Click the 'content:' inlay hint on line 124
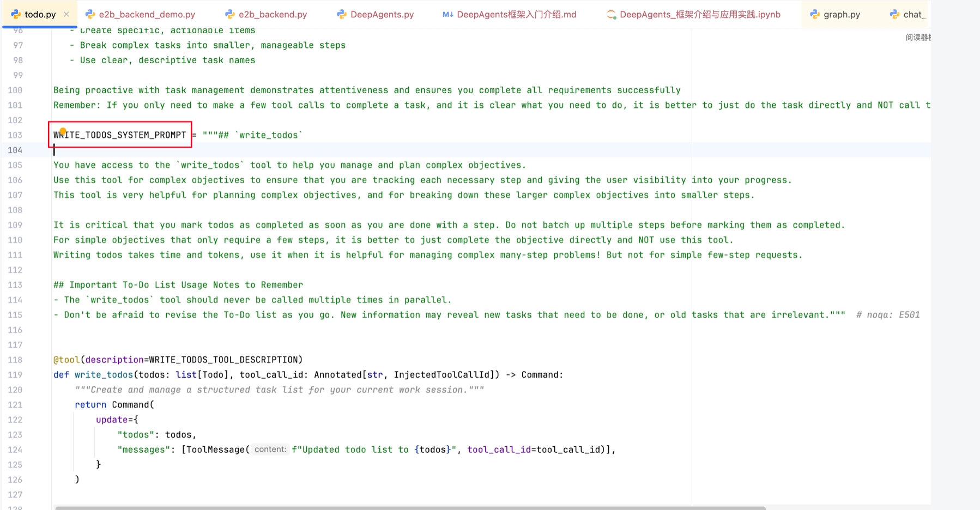 click(x=270, y=450)
